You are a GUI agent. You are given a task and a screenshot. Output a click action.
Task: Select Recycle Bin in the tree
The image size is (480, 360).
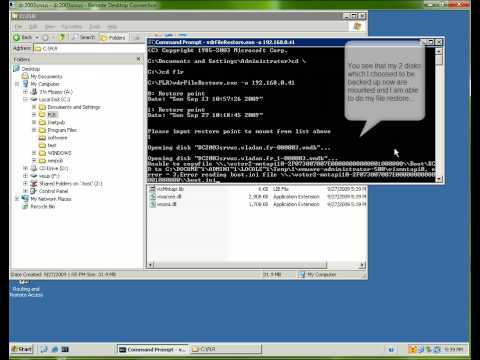click(x=43, y=207)
